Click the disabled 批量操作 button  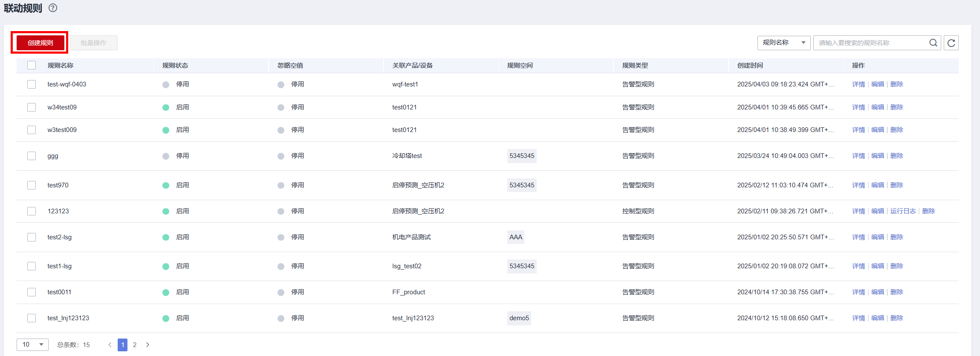click(94, 43)
